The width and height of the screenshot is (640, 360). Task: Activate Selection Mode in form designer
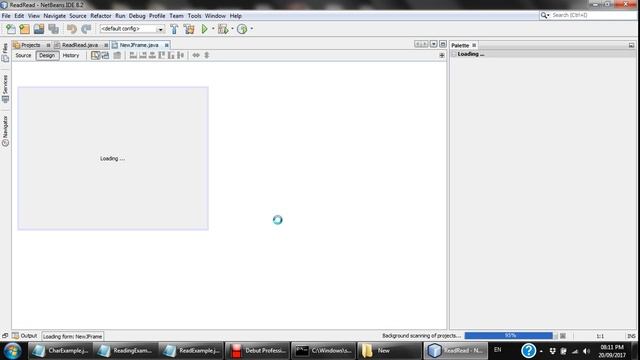(x=95, y=55)
